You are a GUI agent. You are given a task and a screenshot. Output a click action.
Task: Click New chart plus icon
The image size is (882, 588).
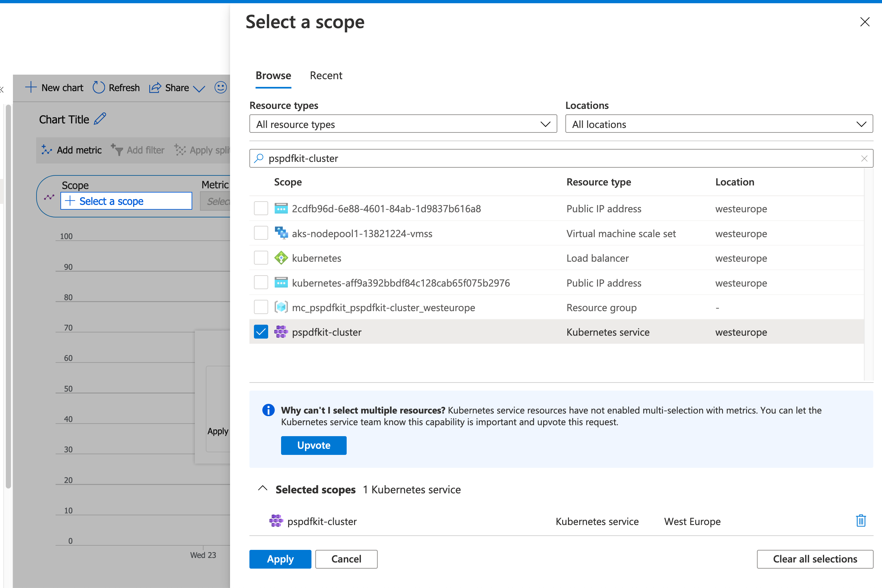pyautogui.click(x=31, y=87)
